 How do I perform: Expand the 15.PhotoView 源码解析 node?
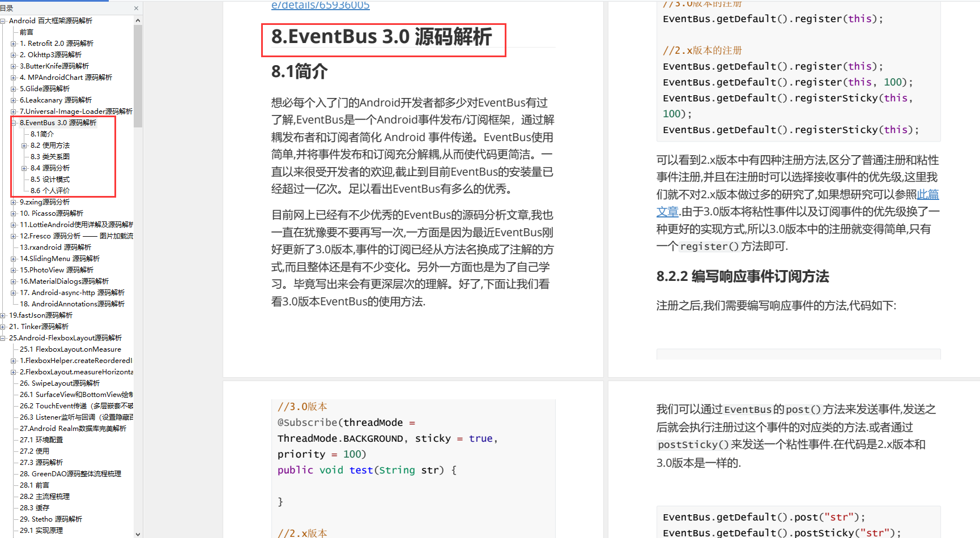[x=14, y=270]
